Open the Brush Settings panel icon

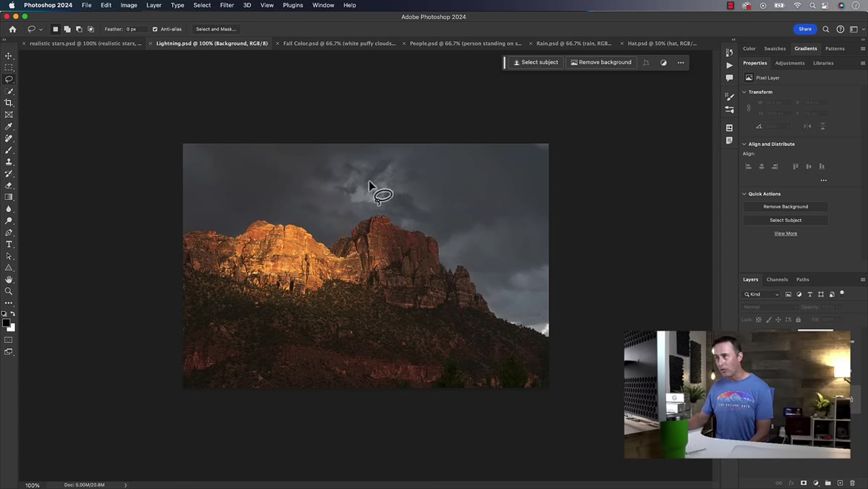(x=729, y=97)
